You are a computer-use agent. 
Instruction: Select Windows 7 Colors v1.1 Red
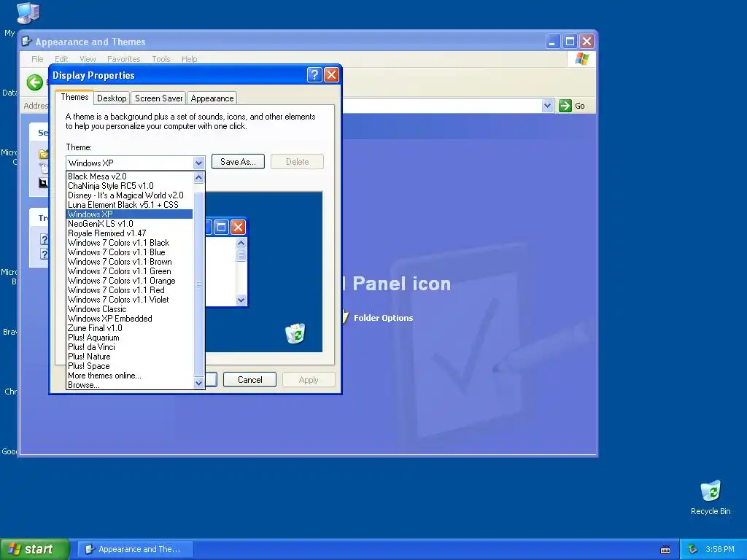tap(130, 290)
